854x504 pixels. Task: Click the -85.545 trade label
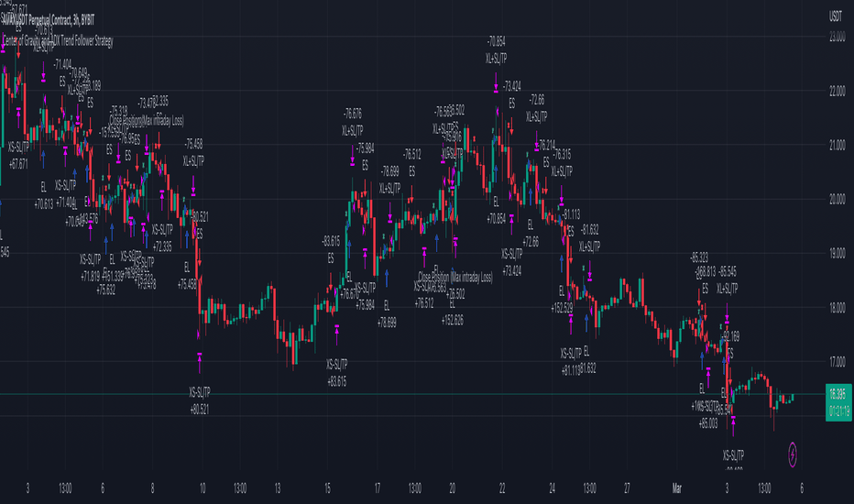728,271
